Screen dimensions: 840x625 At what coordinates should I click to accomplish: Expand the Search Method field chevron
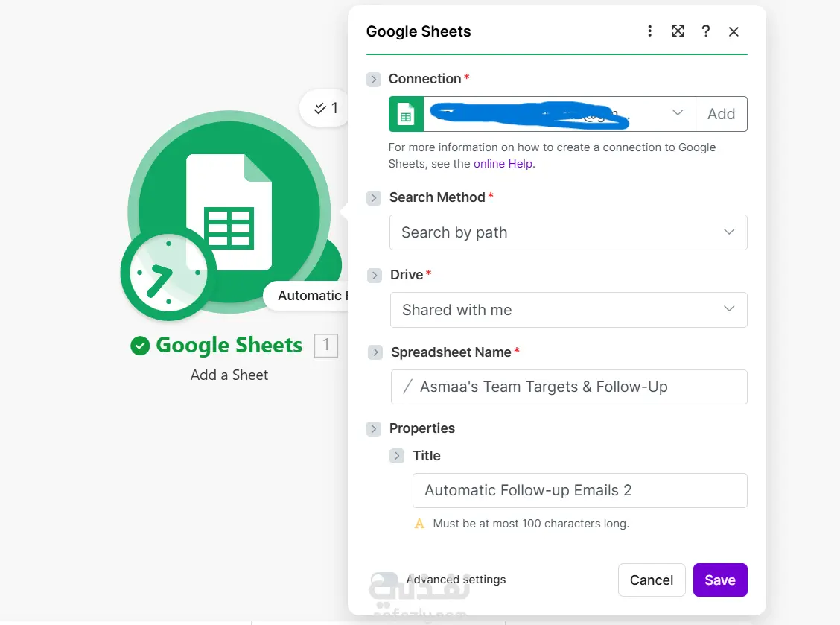373,198
